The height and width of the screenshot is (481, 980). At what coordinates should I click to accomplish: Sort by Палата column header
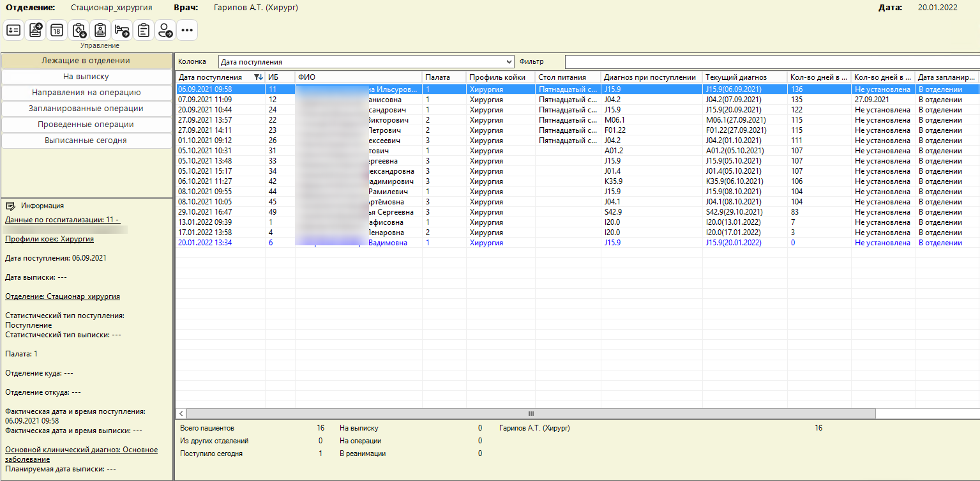[444, 77]
